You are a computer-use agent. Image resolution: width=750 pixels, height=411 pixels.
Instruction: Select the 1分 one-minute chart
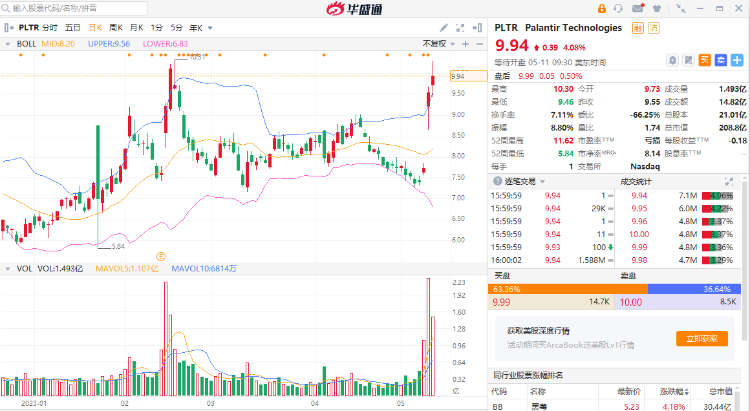tap(156, 28)
